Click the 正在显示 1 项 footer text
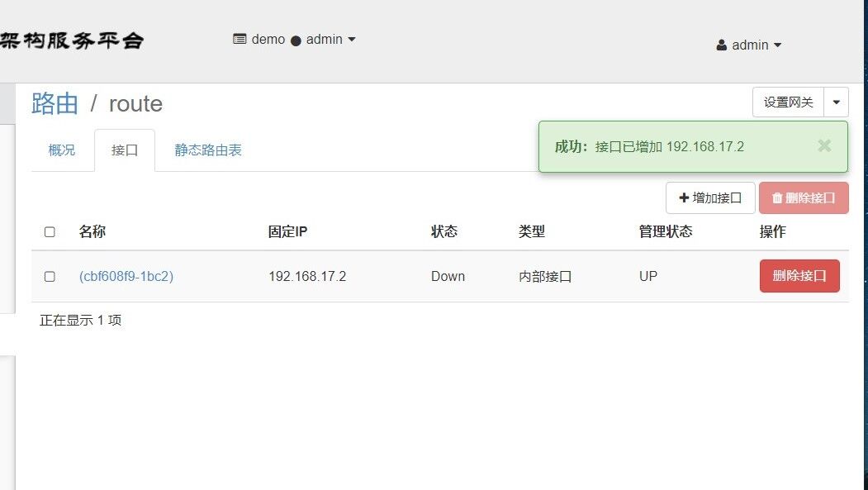The image size is (868, 490). [80, 320]
